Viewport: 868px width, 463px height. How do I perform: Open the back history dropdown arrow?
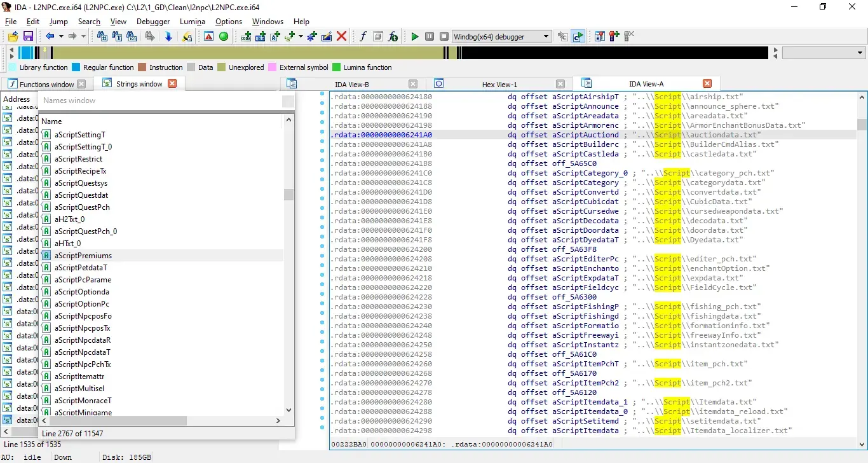coord(61,36)
